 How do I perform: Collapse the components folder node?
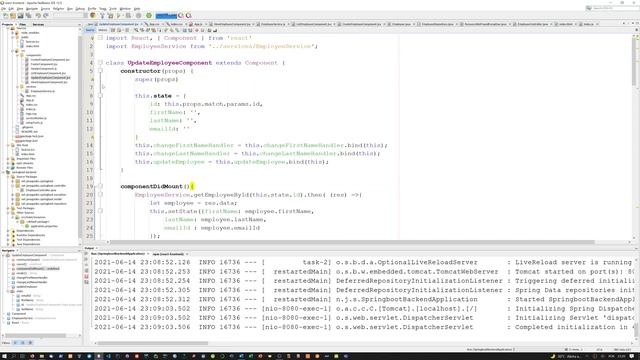click(18, 55)
